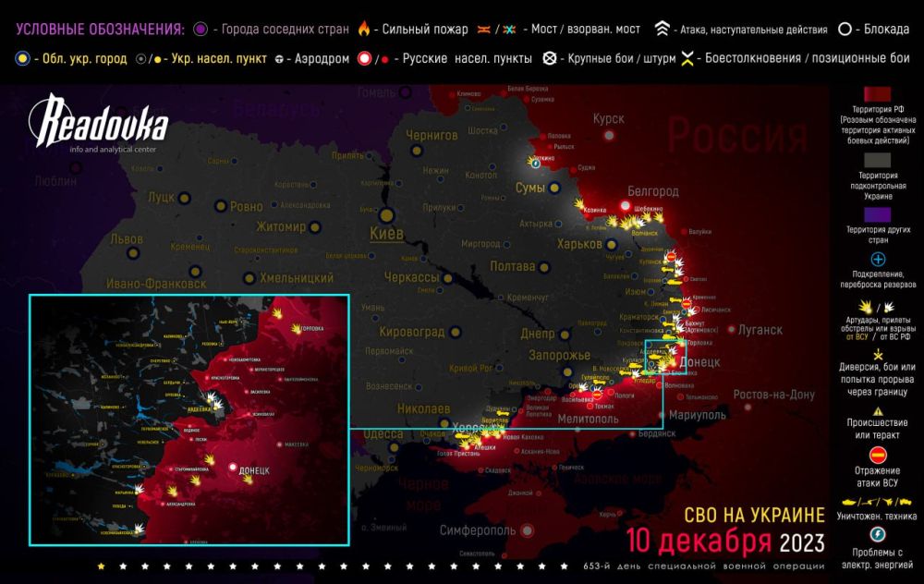Click the Бердянск label
This screenshot has width=924, height=584.
coord(656,433)
